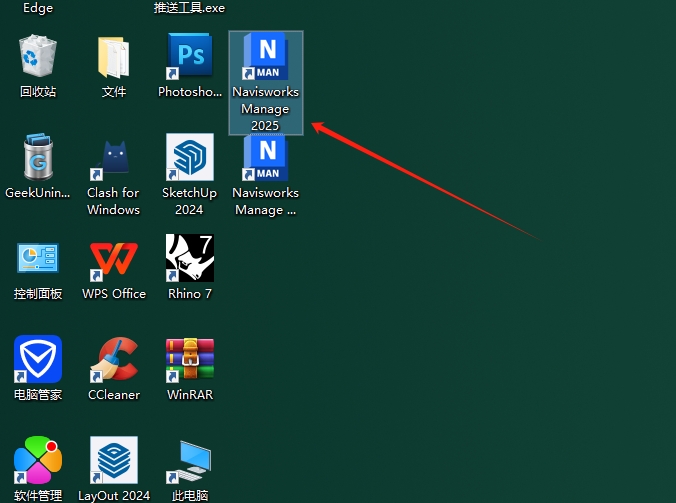Click the 推送工具.exe file label
676x503 pixels.
pyautogui.click(x=190, y=8)
